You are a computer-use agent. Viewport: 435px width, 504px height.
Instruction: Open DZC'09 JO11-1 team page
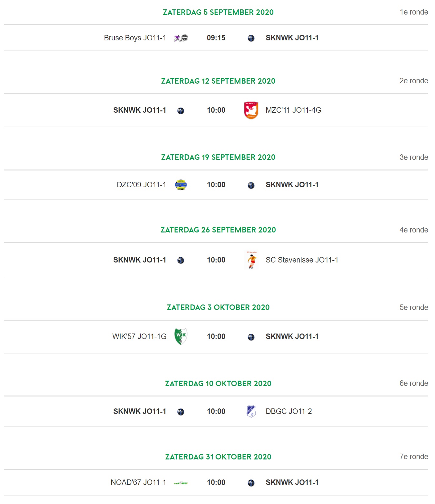coord(141,185)
